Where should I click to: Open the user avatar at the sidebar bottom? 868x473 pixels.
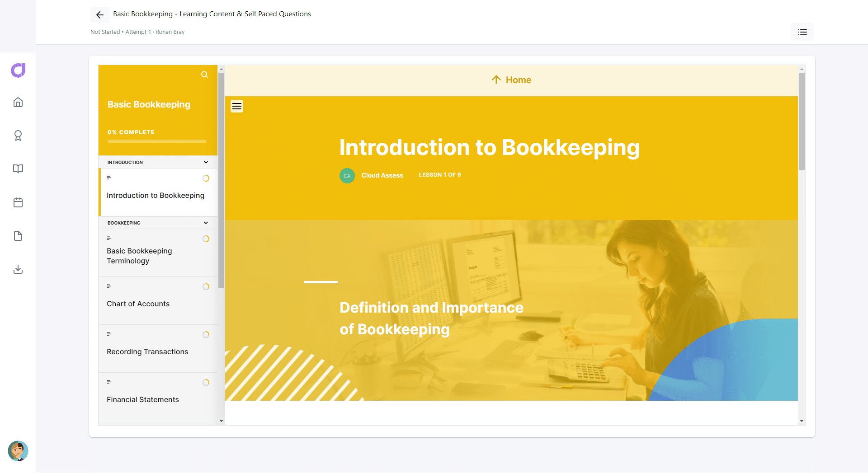18,451
